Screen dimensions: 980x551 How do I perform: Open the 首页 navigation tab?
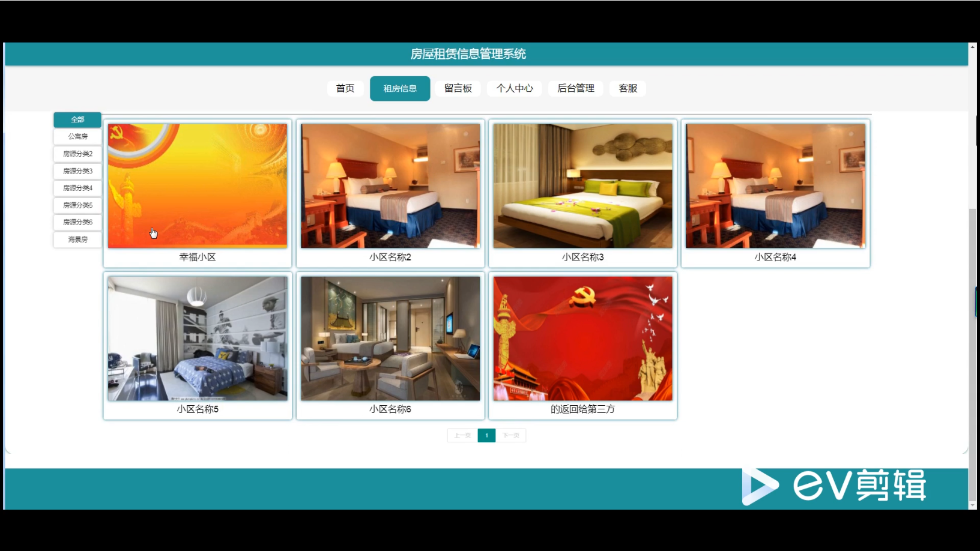point(345,88)
